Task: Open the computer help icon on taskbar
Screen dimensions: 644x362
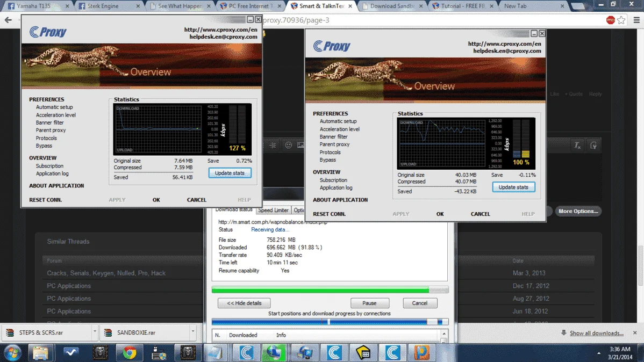Action: [x=304, y=353]
